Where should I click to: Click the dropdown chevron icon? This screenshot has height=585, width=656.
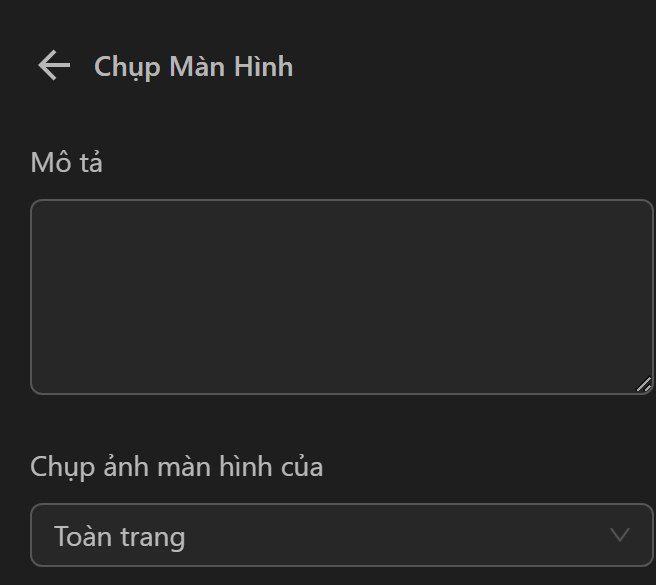click(x=620, y=535)
